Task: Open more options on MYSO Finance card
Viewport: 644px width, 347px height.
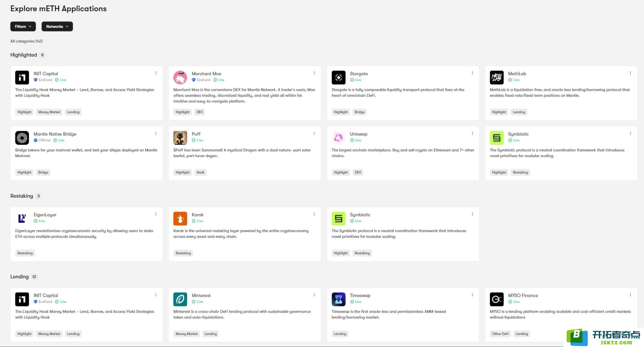Action: tap(630, 295)
